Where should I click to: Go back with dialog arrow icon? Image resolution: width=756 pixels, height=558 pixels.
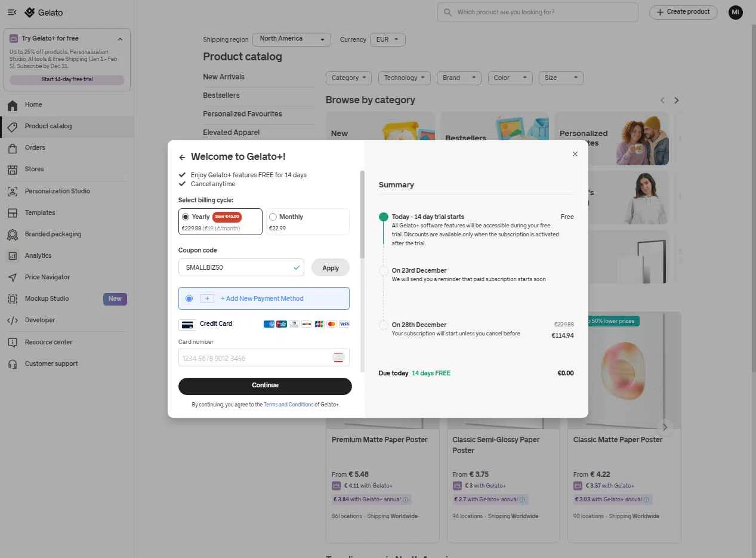182,158
